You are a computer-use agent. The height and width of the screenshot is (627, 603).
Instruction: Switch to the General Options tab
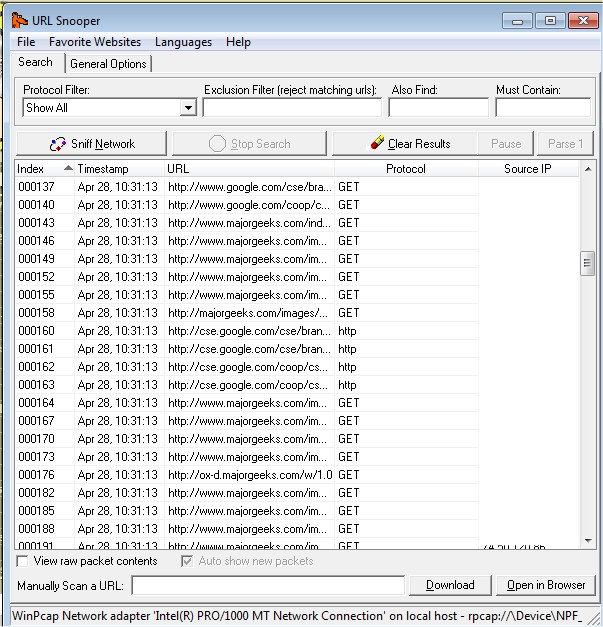coord(108,64)
